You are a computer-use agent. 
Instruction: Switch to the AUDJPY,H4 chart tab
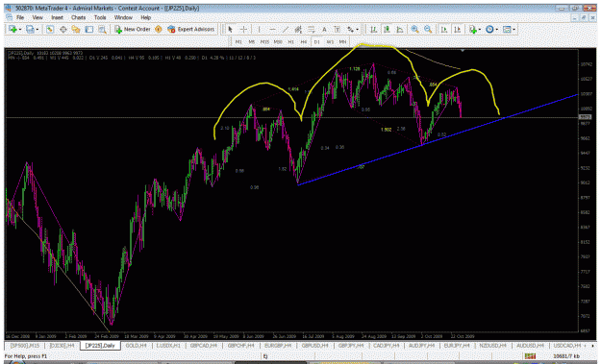421,345
